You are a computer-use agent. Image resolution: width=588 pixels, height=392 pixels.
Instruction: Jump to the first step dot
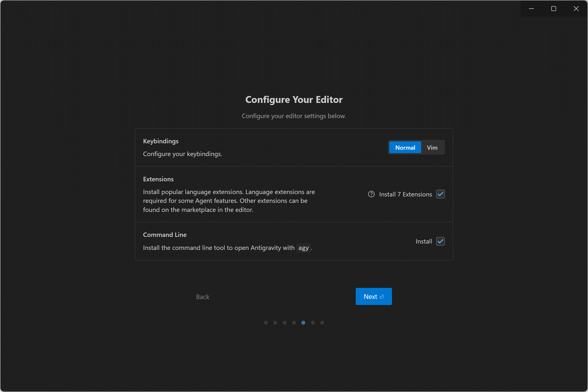[x=266, y=323]
